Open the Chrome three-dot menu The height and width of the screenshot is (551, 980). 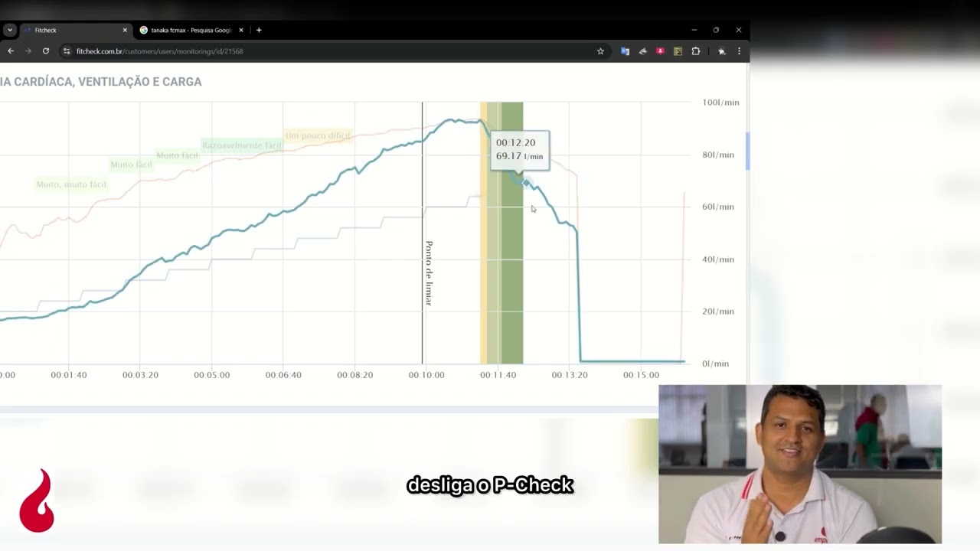pyautogui.click(x=739, y=51)
